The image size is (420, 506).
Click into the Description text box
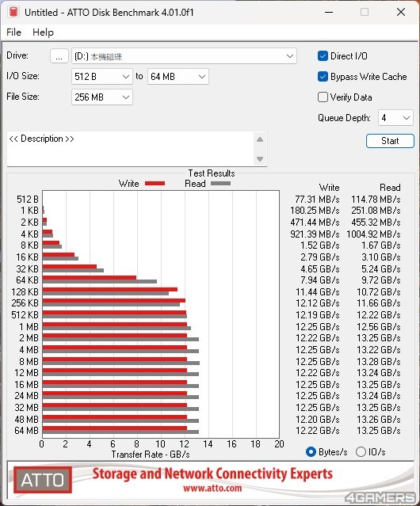[x=131, y=149]
